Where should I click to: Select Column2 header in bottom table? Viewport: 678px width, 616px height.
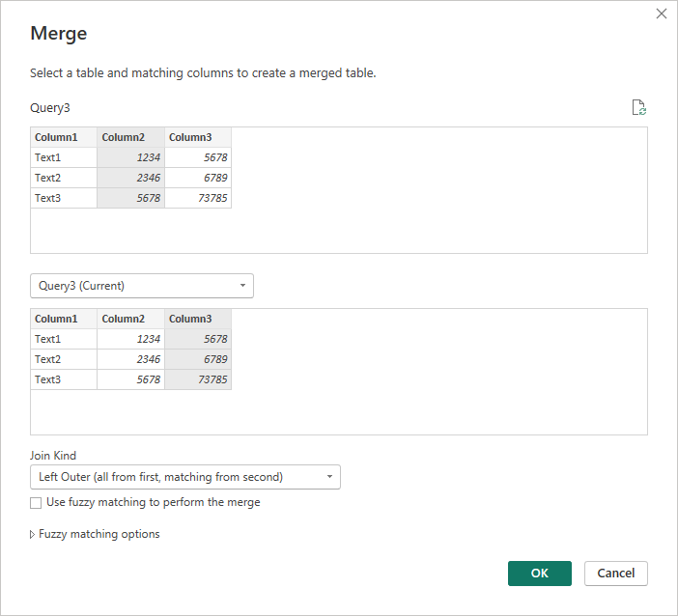pos(130,319)
